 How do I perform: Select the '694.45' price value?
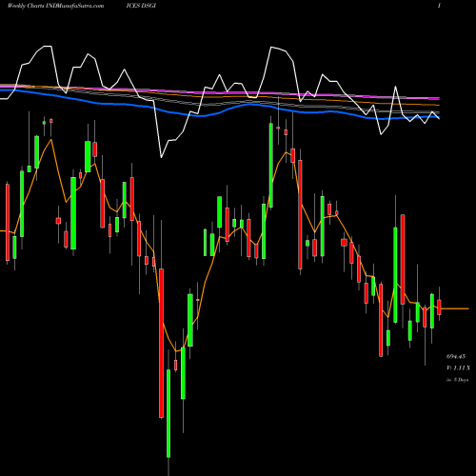pyautogui.click(x=456, y=356)
